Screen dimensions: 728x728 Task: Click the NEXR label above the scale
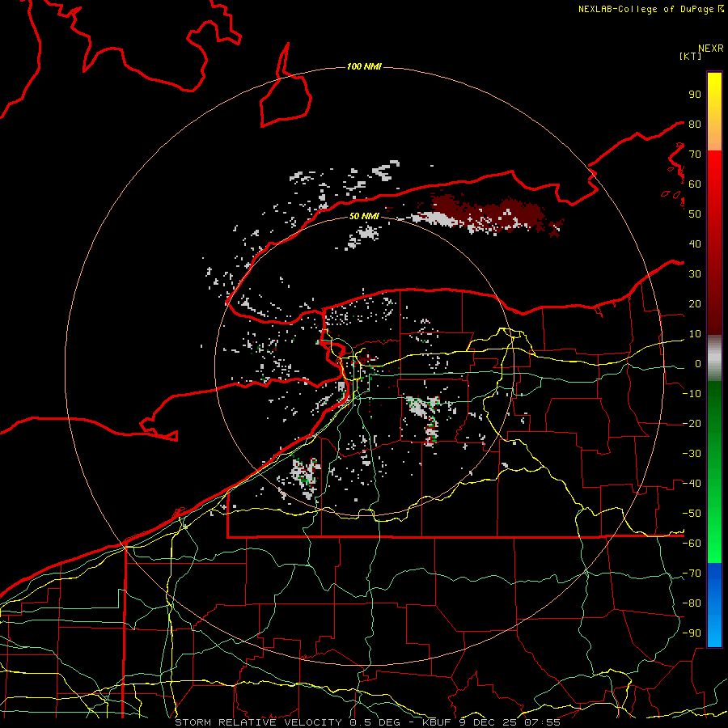pos(711,49)
